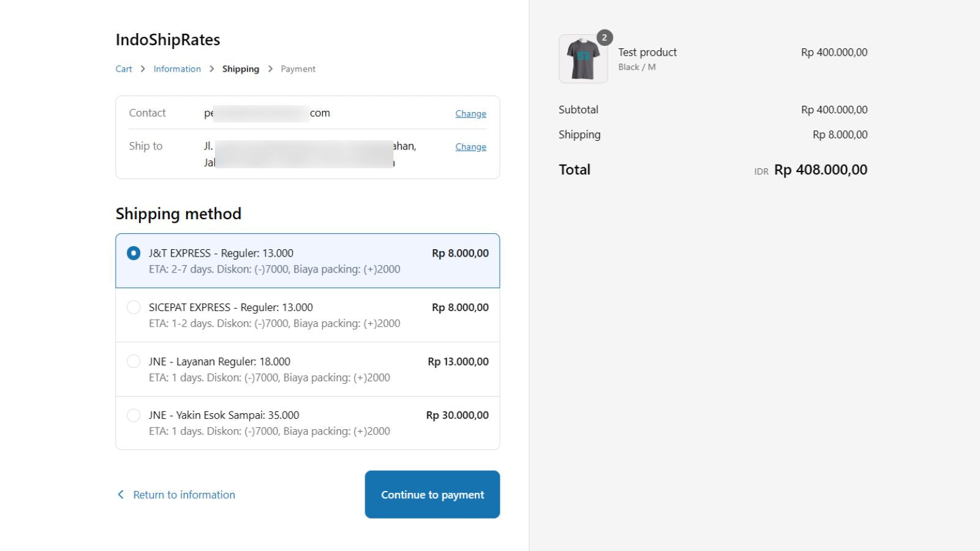
Task: Change the contact email
Action: point(470,113)
